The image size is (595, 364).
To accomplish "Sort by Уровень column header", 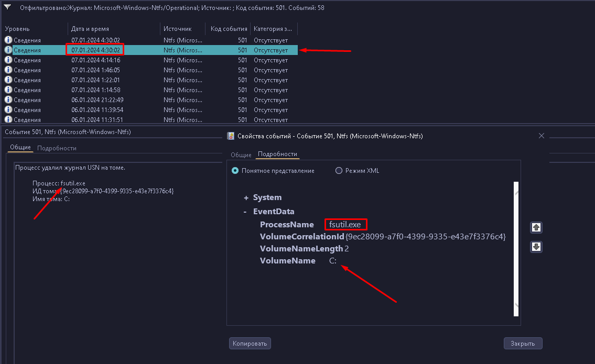I will coord(35,29).
